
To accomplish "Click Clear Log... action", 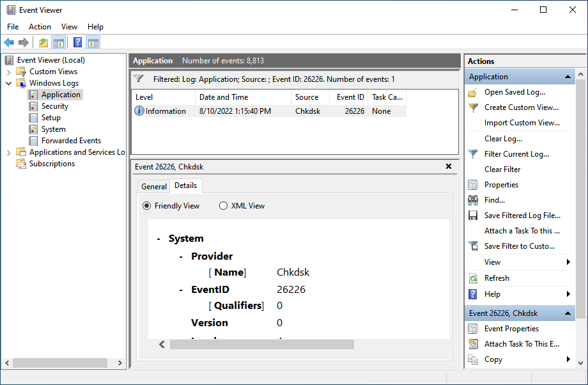I will [503, 139].
